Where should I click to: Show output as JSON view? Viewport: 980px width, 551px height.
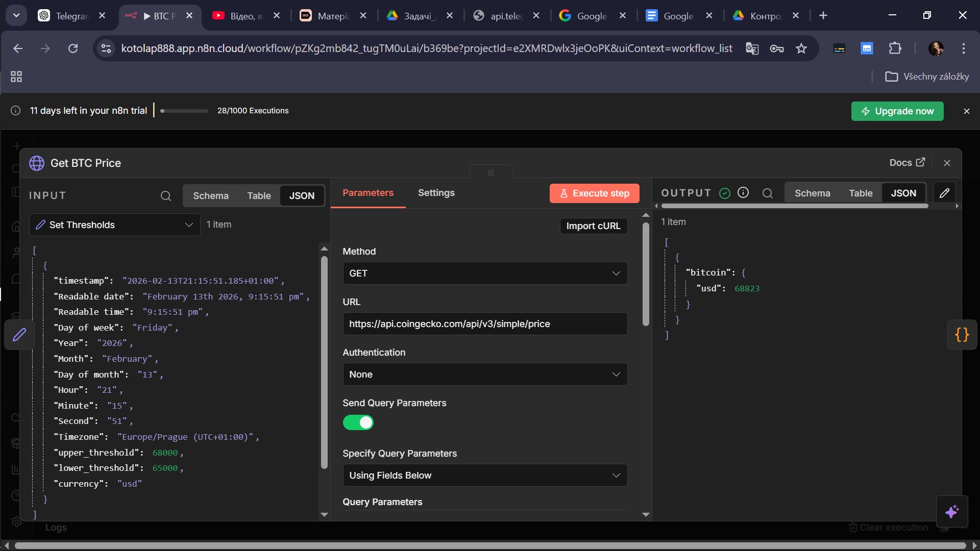904,193
